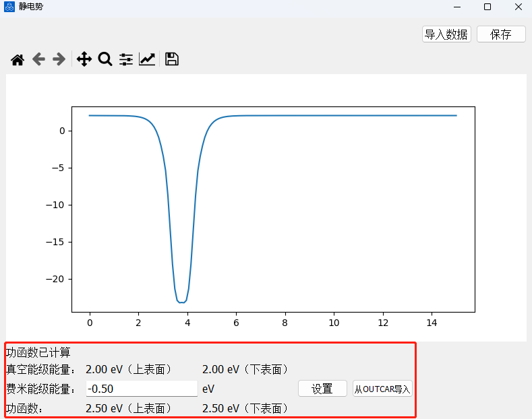532x419 pixels.
Task: Maximize the 静电势 window
Action: tap(487, 7)
